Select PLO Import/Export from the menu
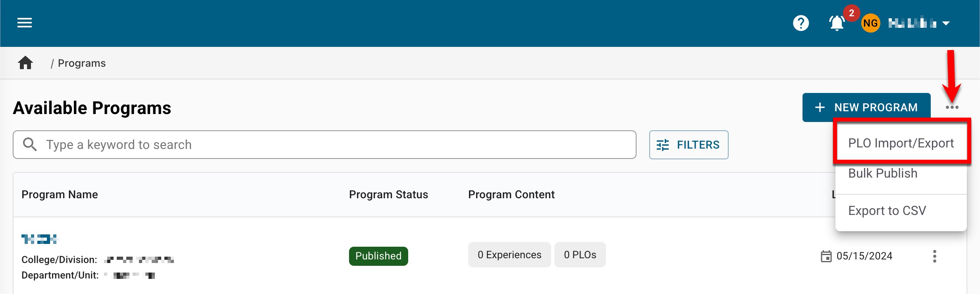Screen dimensions: 980x294 901,143
